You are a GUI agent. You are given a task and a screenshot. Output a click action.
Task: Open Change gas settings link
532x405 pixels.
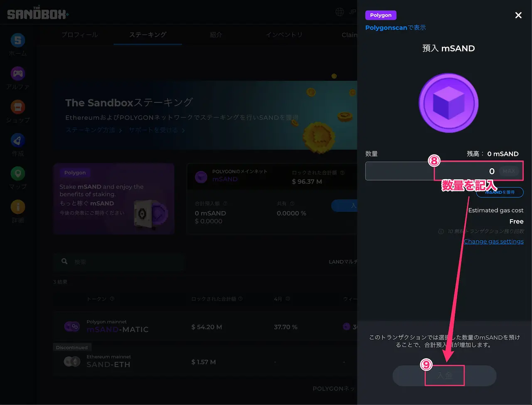(493, 241)
